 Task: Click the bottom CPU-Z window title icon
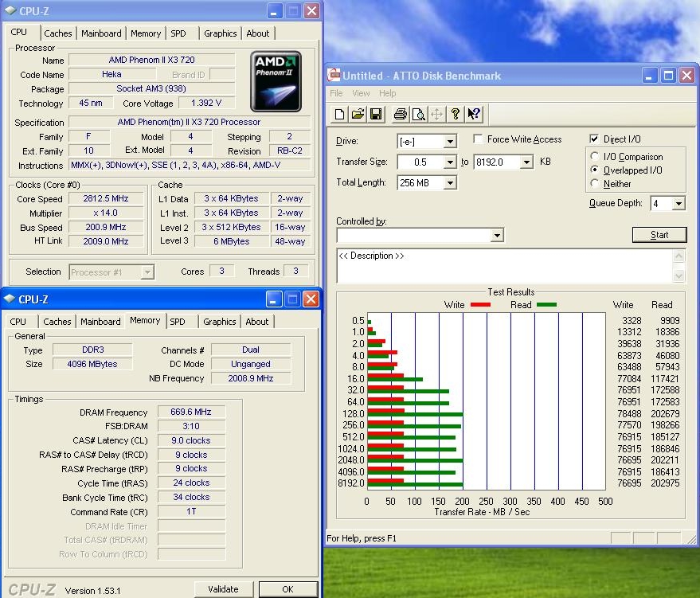click(x=9, y=299)
